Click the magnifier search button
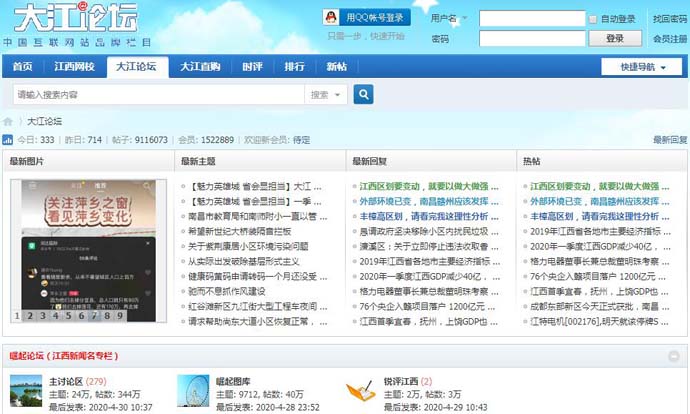The width and height of the screenshot is (690, 414). [363, 95]
